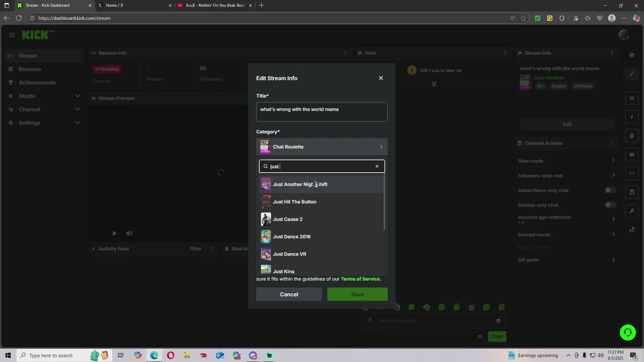This screenshot has height=362, width=644.
Task: Open the Chat Roulette category dropdown
Action: tap(322, 147)
